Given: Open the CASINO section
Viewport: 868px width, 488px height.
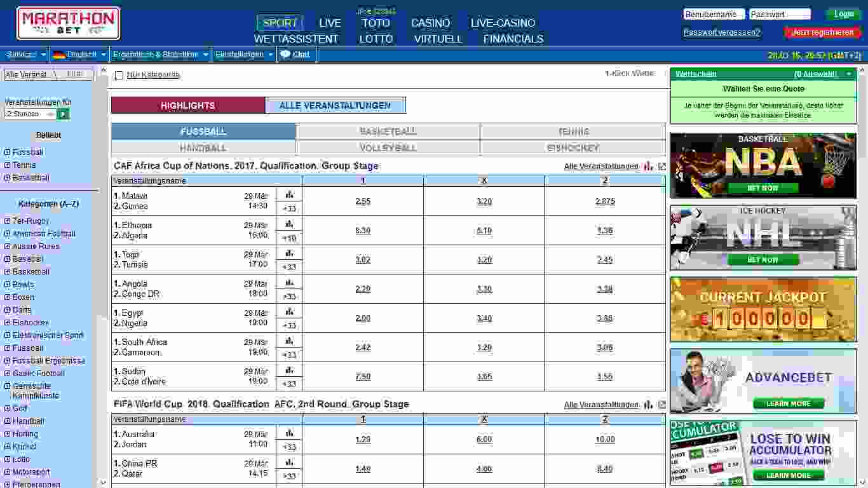Looking at the screenshot, I should coord(430,23).
